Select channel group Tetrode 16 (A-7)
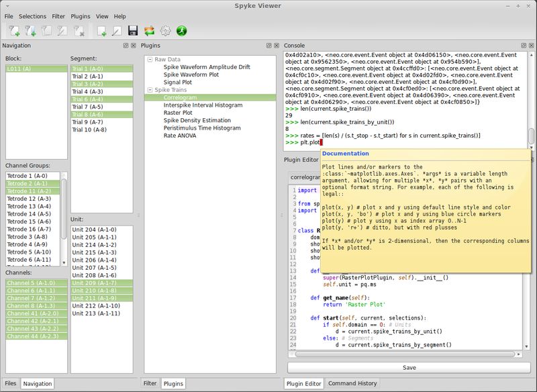537x392 pixels. [33, 229]
